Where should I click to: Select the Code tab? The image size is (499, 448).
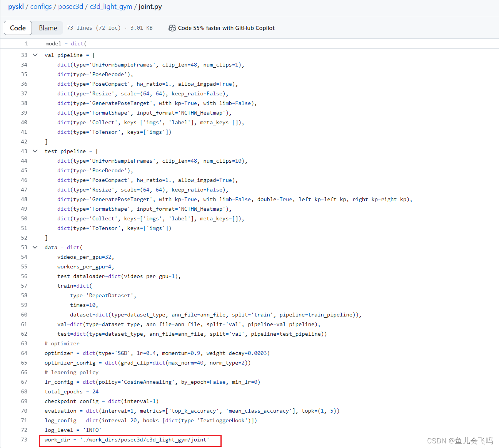18,28
